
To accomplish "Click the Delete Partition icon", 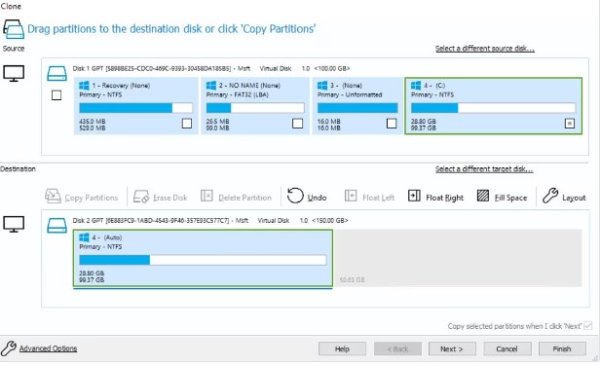I will click(x=207, y=196).
